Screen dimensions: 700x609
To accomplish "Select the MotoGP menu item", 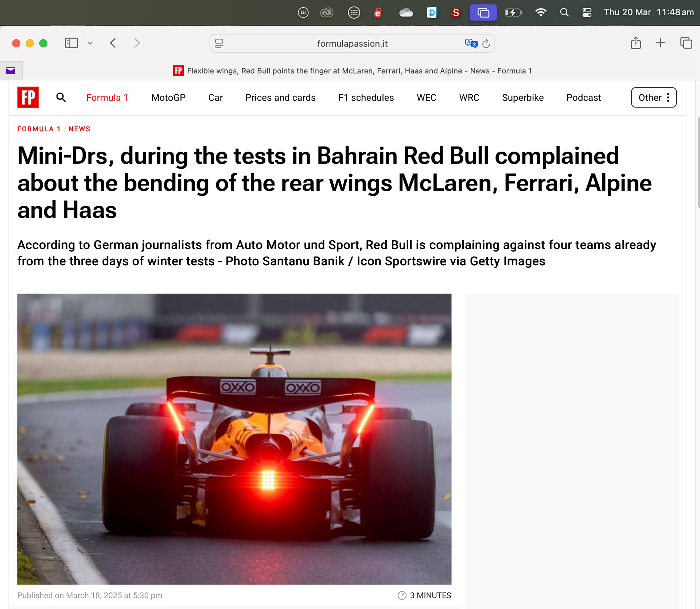I will click(168, 98).
